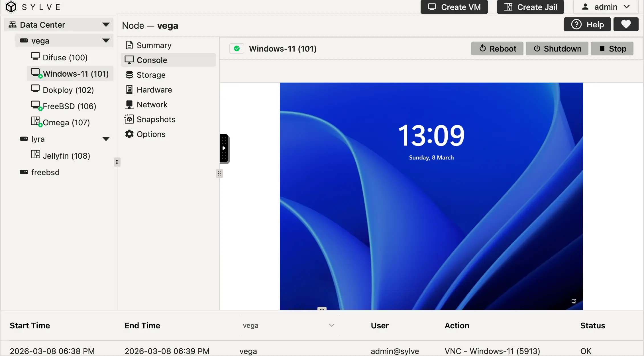Click the Options gear icon
The height and width of the screenshot is (356, 644).
(x=130, y=134)
